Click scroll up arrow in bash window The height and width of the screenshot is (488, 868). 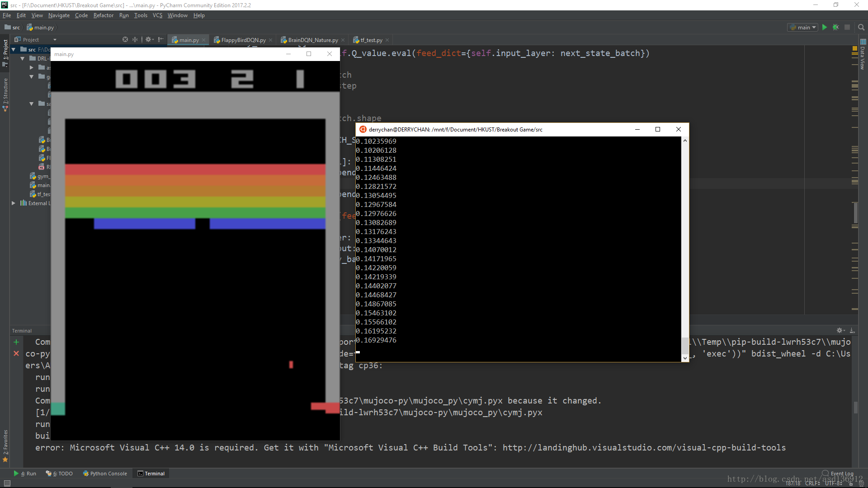pos(685,141)
